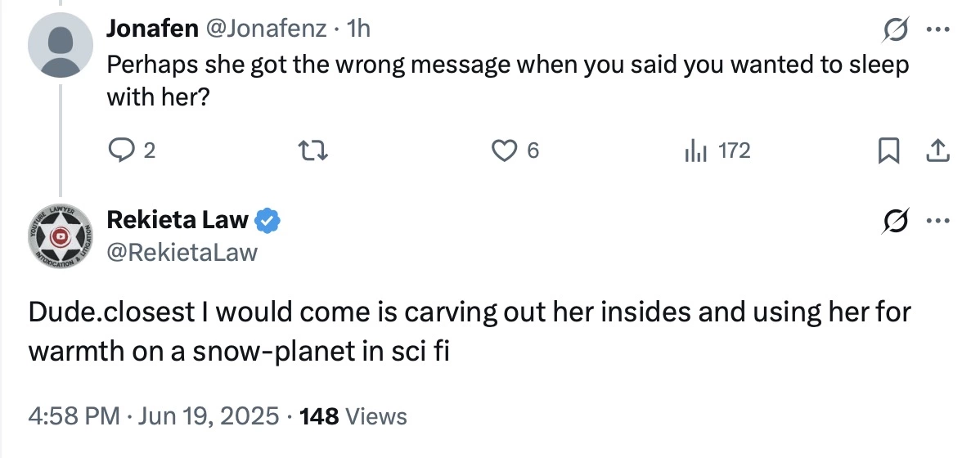Viewport: 980px width, 458px height.
Task: Open more options for Rekieta Law tweet
Action: (938, 221)
